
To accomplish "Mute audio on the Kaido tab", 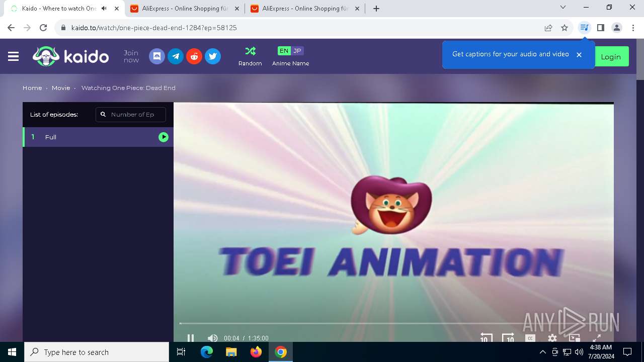I will 104,9.
